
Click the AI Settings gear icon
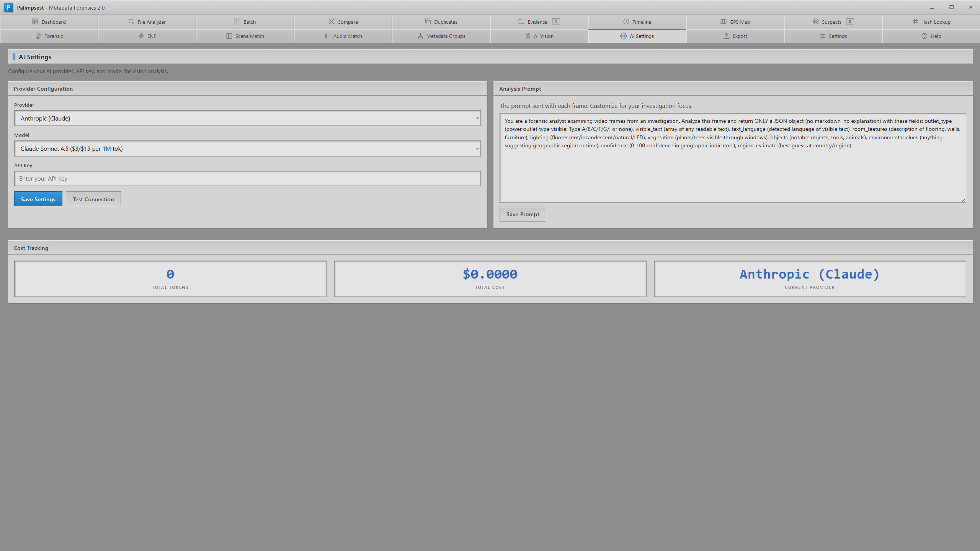click(x=624, y=36)
